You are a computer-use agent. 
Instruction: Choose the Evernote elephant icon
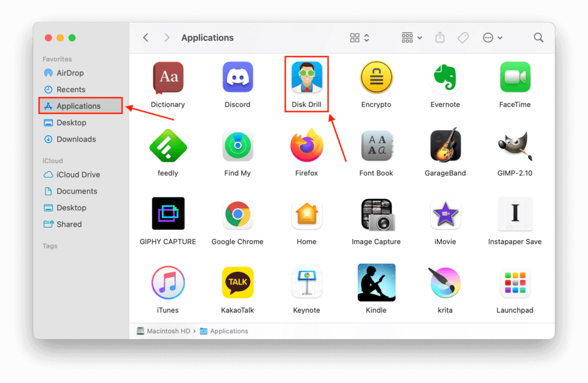(445, 77)
